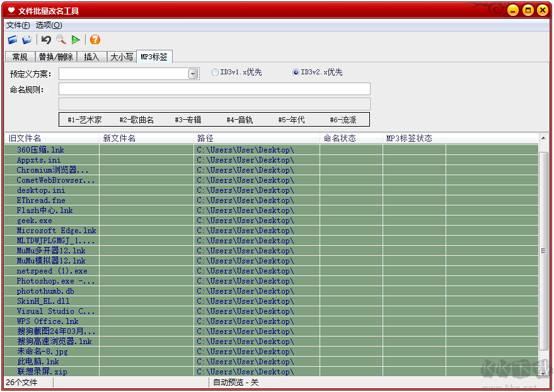Open the 预定义方案 dropdown list

coord(193,73)
